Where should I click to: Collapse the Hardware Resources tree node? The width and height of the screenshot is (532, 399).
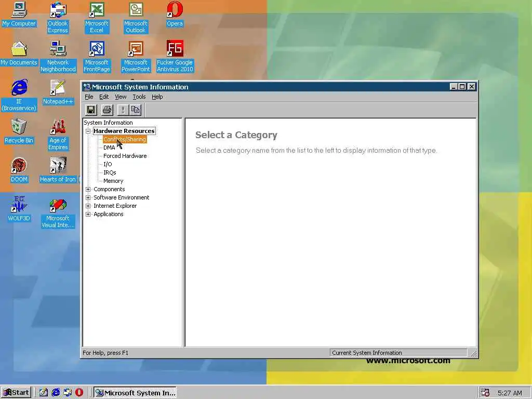coord(88,131)
